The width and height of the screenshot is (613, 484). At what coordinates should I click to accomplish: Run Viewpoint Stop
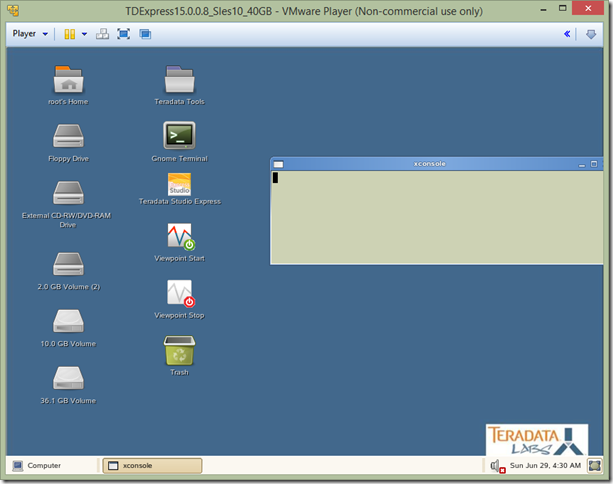[x=179, y=294]
